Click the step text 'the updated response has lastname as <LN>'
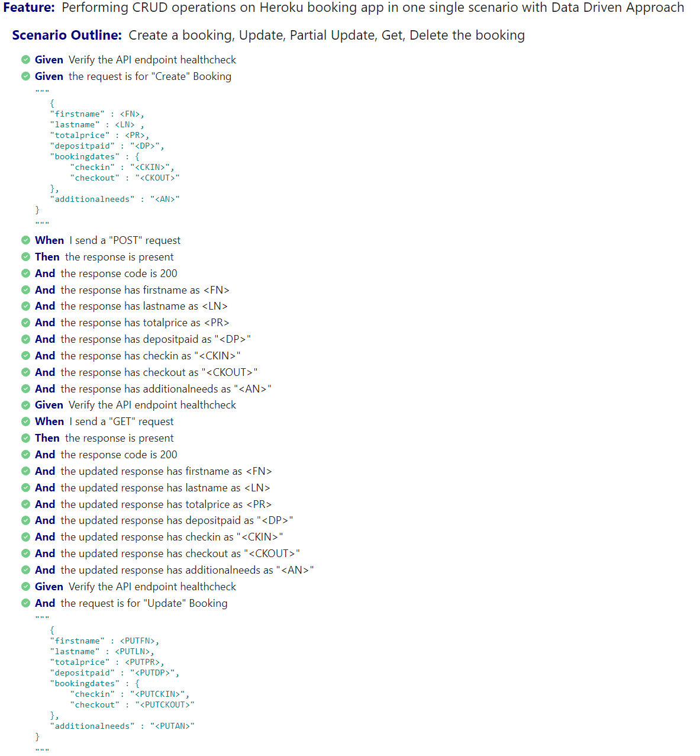 [x=165, y=488]
